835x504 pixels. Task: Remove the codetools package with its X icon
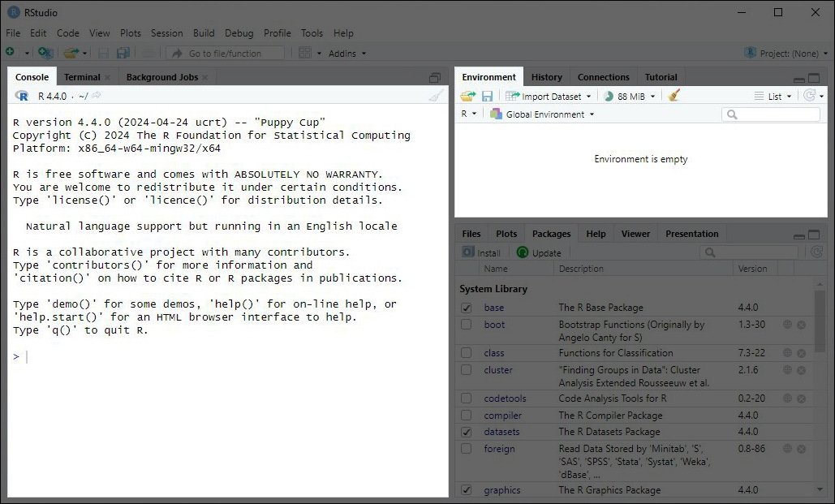802,398
